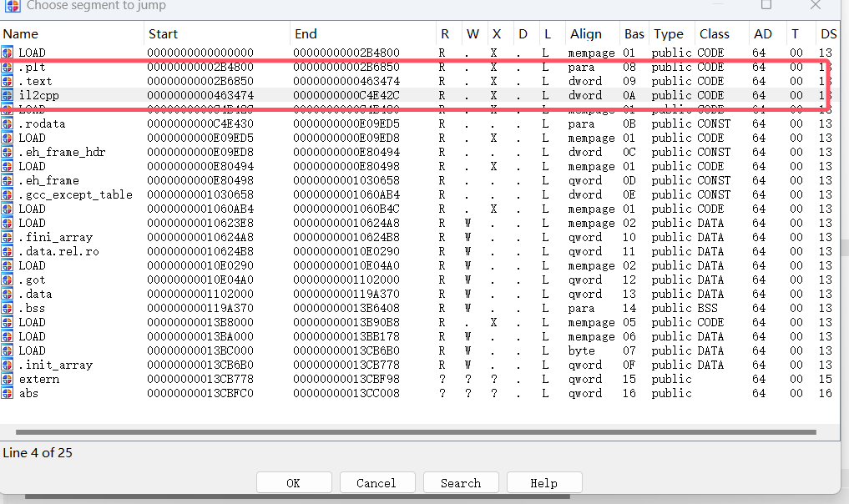Click the .eh_frame segment name

coord(48,180)
